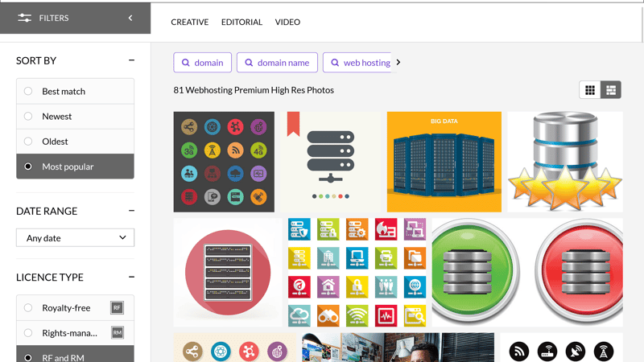Click the RM badge icon beside Rights-managed

pos(118,333)
